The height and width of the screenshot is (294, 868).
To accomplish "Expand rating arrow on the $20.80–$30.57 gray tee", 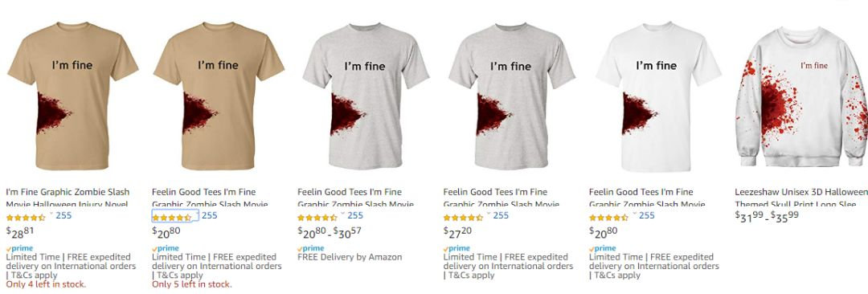I will (x=342, y=214).
